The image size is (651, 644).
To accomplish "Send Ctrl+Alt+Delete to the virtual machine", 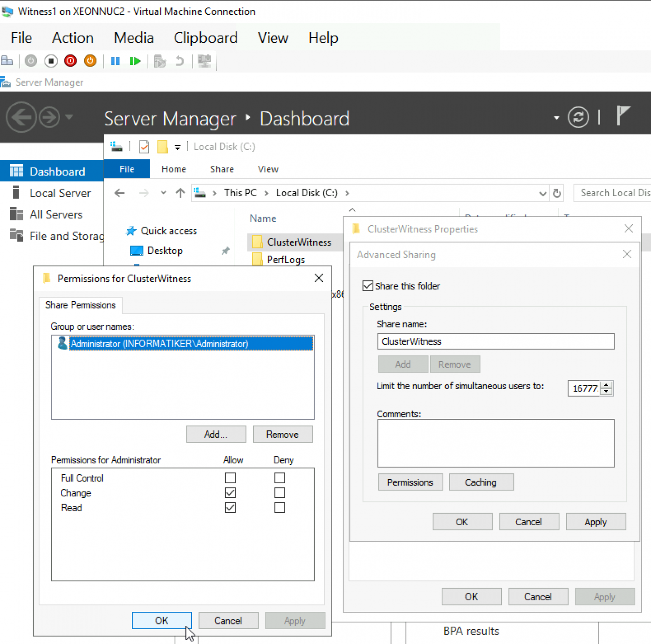I will (x=8, y=61).
